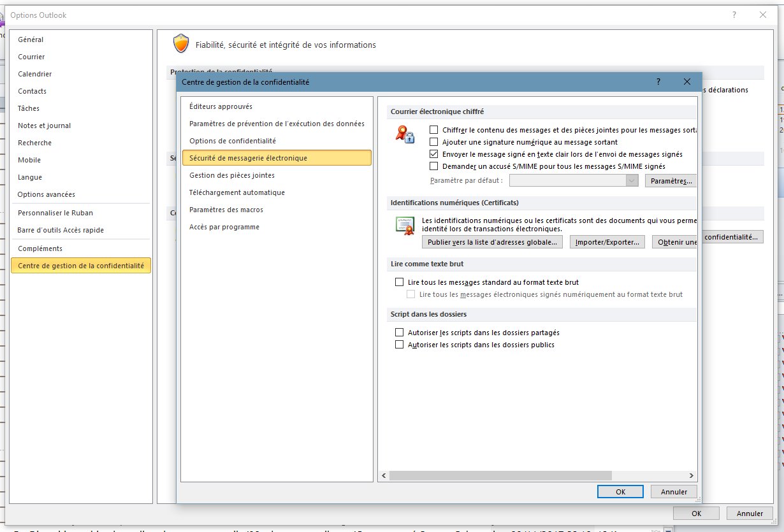Uncheck Envoyer le message signé en texte clair
This screenshot has height=532, width=784.
(x=434, y=154)
